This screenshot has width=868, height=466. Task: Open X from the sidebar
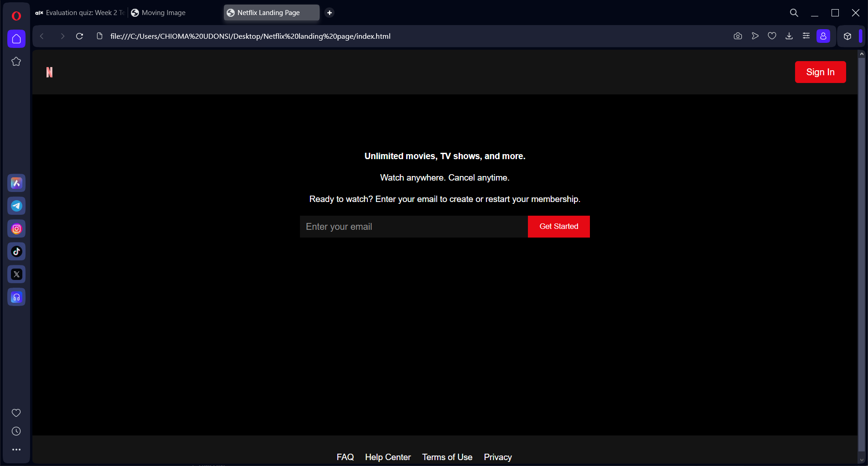pos(16,274)
